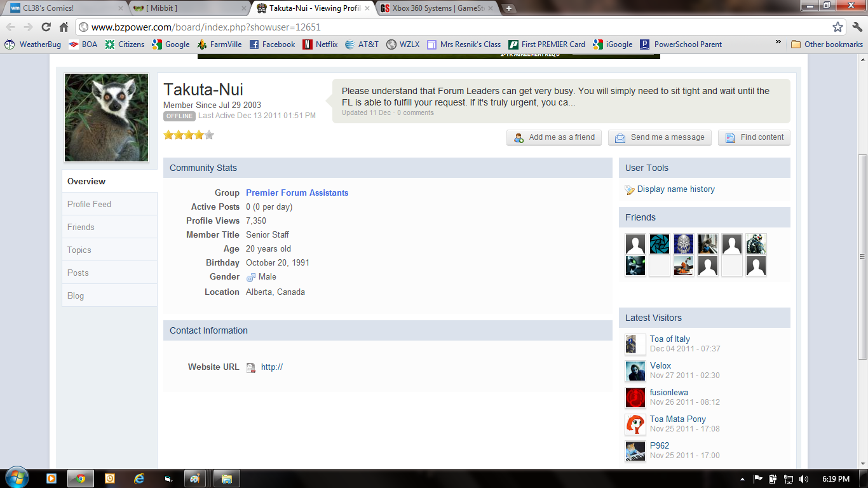Screen dimensions: 868x488
Task: Open the Friends tab in the profile sidebar
Action: 109,227
